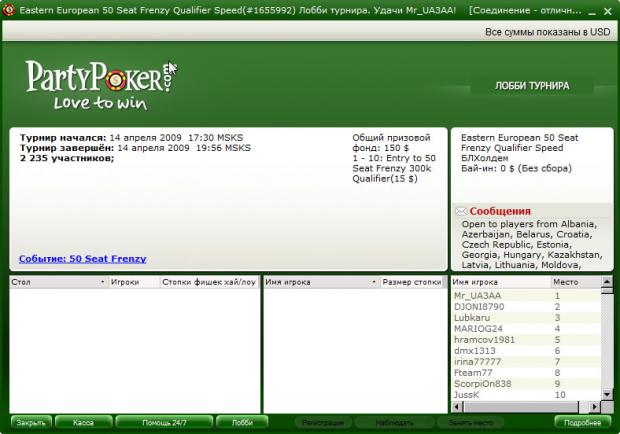Click the scroll right arrow under ranking list

(x=594, y=406)
